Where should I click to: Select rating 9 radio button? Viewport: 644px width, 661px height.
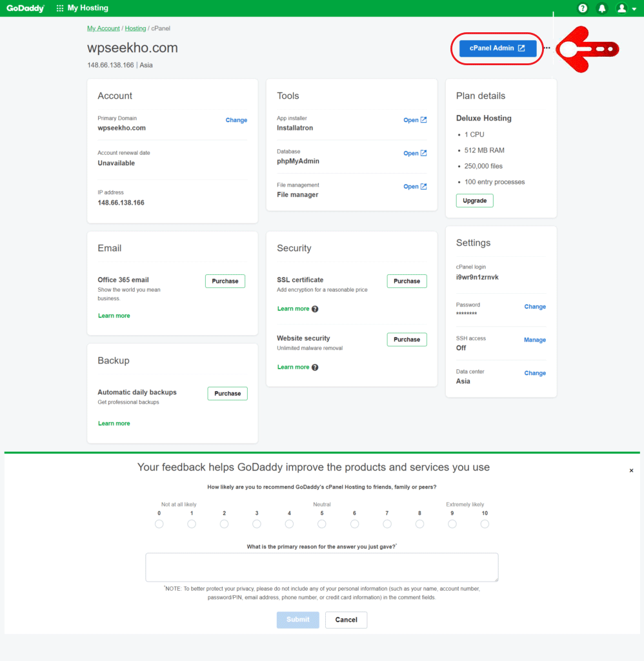tap(452, 524)
